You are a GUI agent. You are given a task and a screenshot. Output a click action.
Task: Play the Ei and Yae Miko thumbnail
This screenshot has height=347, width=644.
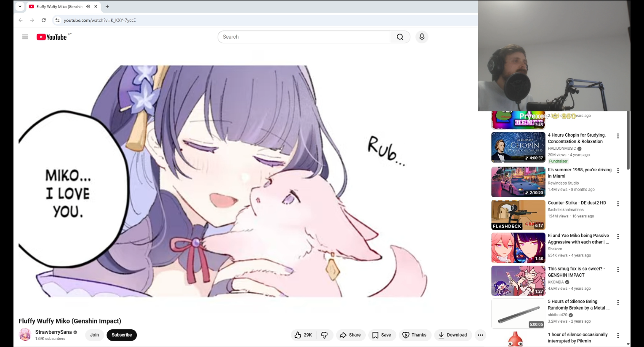[x=518, y=248]
